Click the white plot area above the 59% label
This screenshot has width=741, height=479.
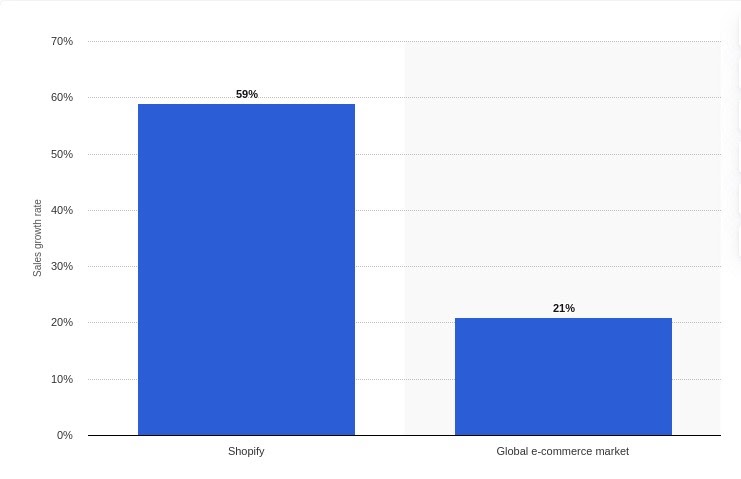[246, 66]
